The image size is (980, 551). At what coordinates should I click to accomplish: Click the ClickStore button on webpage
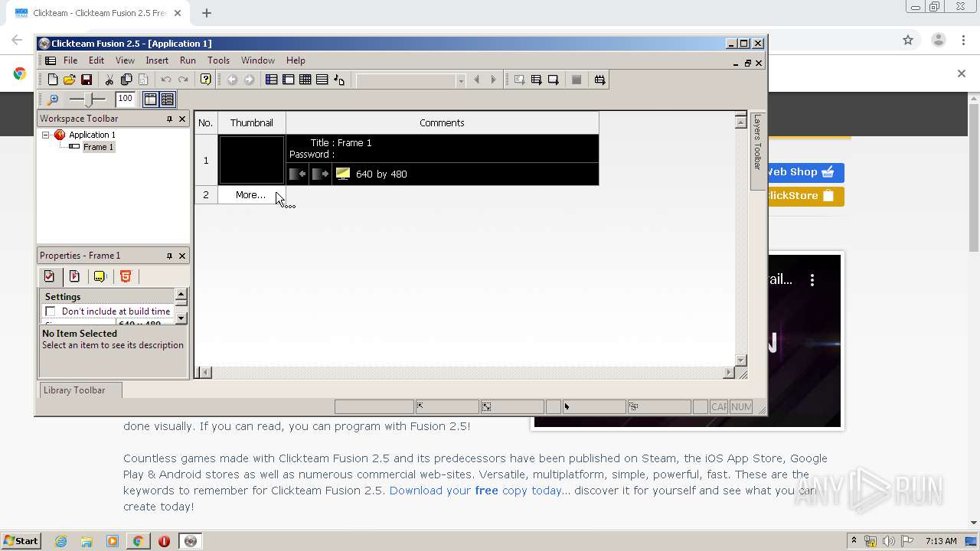[x=804, y=196]
